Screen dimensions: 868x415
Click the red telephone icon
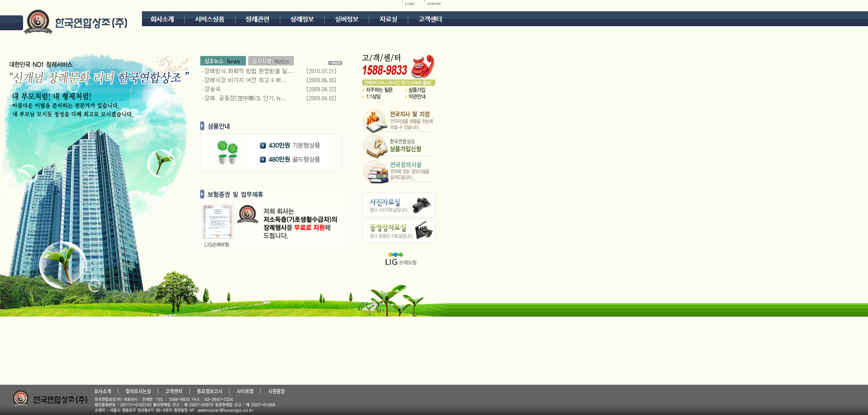coord(423,66)
